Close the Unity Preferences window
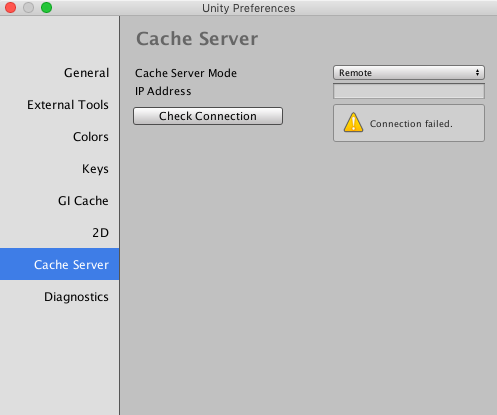Viewport: 497px width, 415px height. pyautogui.click(x=11, y=7)
